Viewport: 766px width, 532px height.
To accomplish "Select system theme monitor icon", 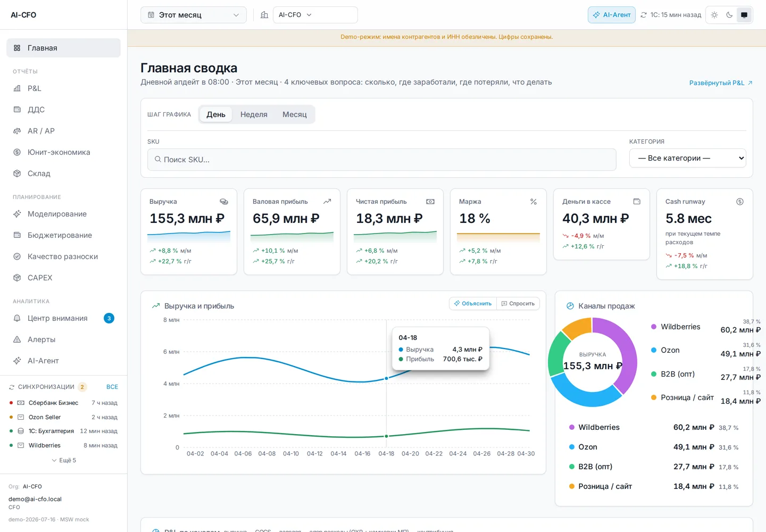I will pyautogui.click(x=744, y=15).
